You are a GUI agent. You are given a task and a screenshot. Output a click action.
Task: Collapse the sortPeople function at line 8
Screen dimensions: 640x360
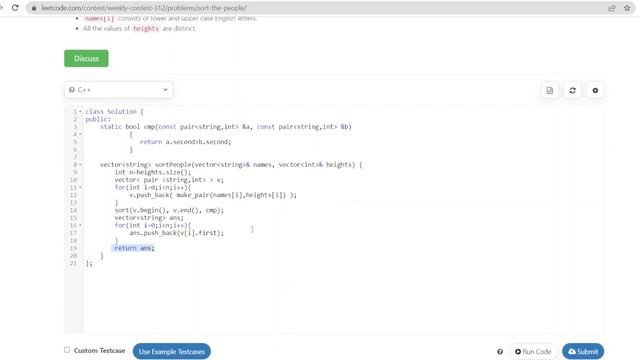(80, 164)
